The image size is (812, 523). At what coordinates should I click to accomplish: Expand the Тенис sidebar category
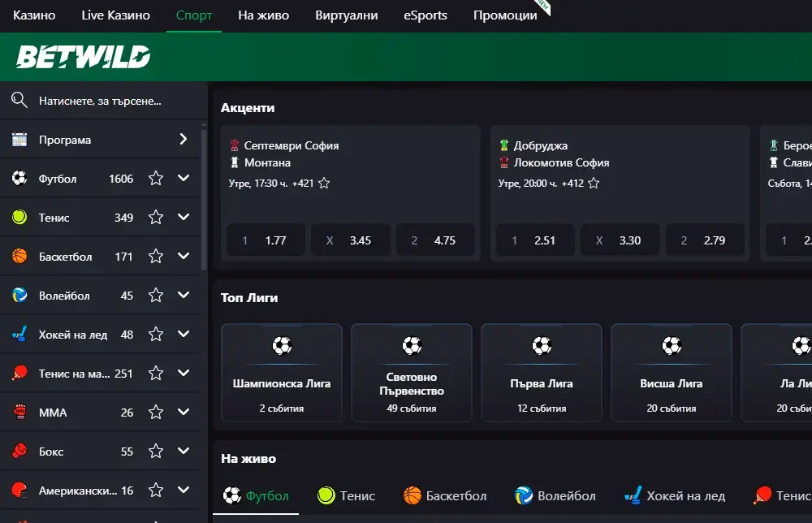[184, 217]
